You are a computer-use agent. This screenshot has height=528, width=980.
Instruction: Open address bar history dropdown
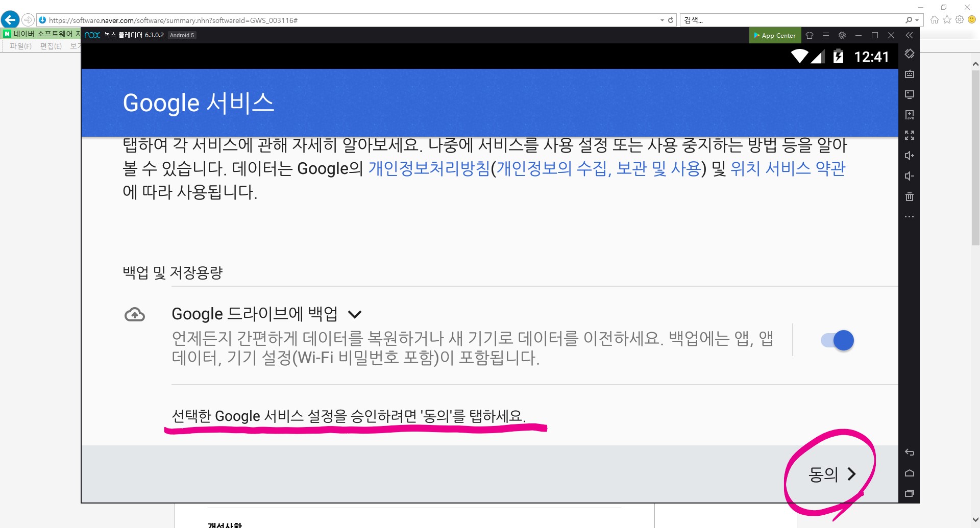662,20
